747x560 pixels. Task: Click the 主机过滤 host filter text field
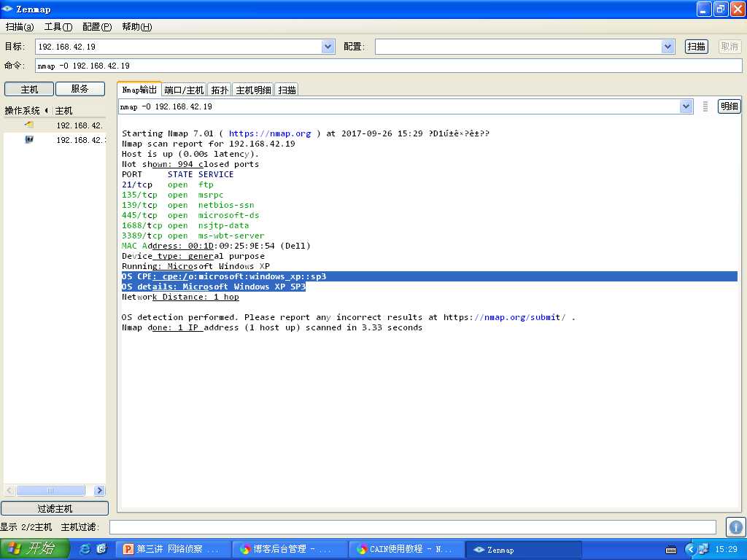click(413, 527)
